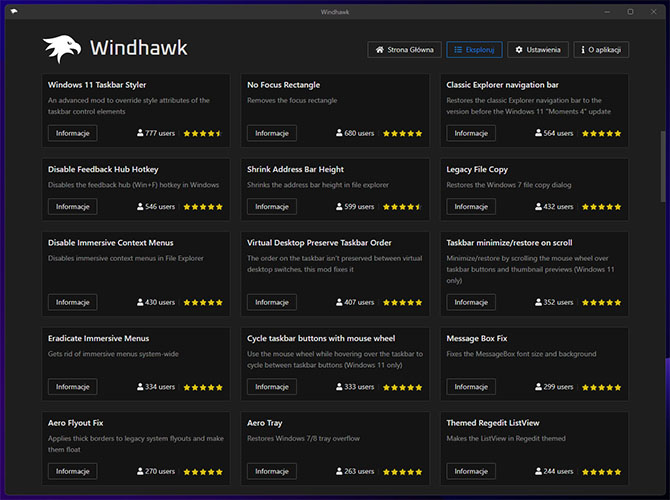Click the Shrink Address Bar Height title
The height and width of the screenshot is (500, 670).
(x=295, y=169)
